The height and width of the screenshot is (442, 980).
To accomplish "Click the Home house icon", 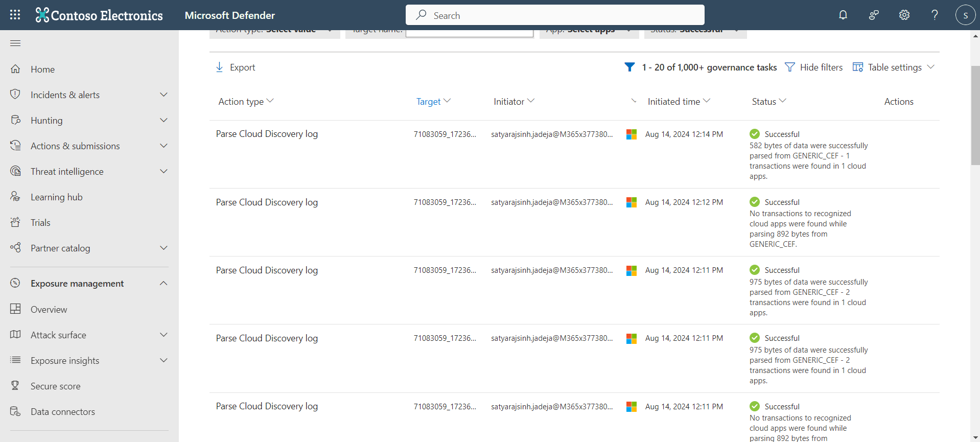I will pyautogui.click(x=15, y=68).
